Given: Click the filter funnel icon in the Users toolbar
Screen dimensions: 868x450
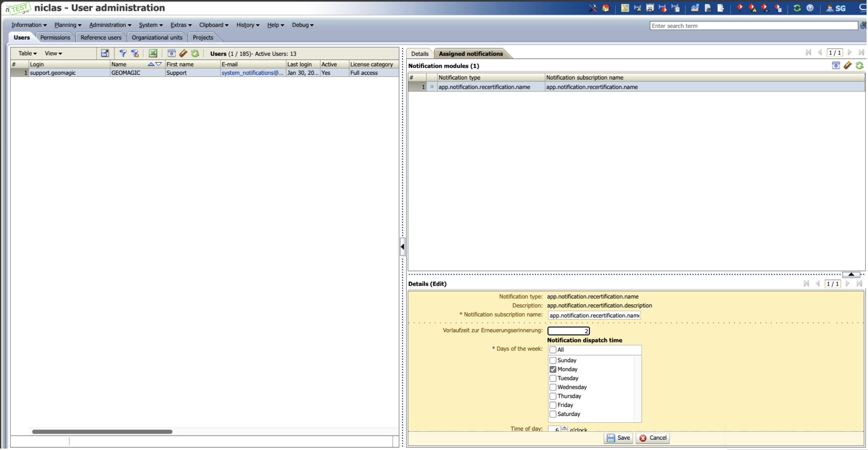Looking at the screenshot, I should 123,54.
